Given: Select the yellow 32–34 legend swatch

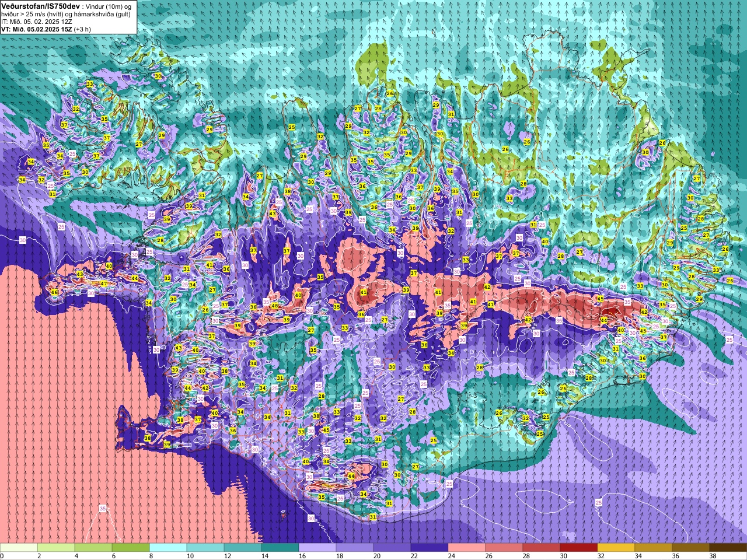Looking at the screenshot, I should click(x=616, y=548).
